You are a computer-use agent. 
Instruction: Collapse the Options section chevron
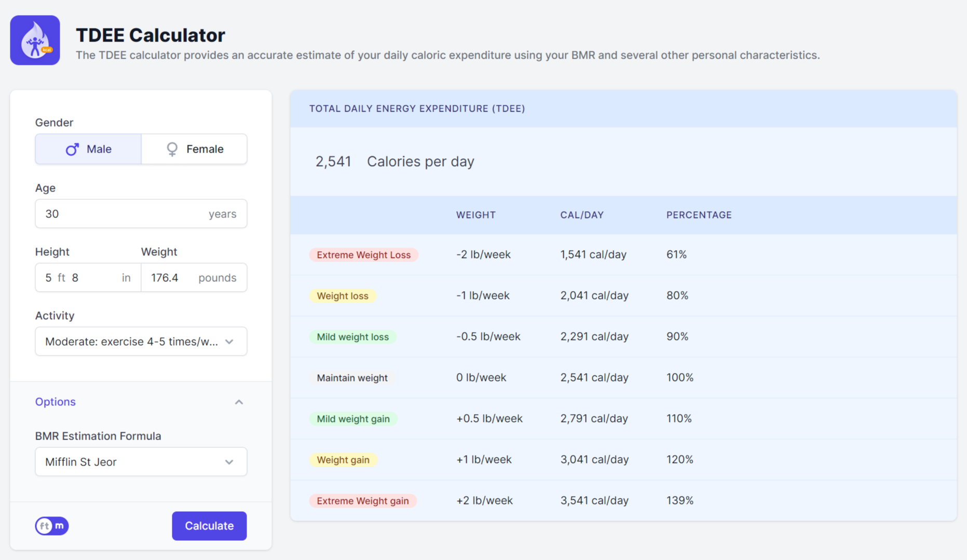[239, 402]
